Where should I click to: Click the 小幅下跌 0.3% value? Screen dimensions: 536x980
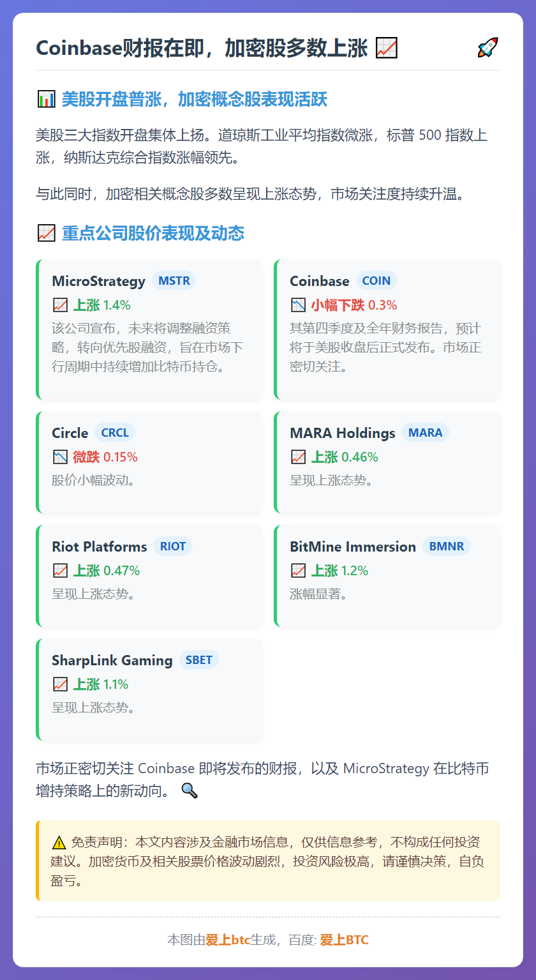point(354,305)
